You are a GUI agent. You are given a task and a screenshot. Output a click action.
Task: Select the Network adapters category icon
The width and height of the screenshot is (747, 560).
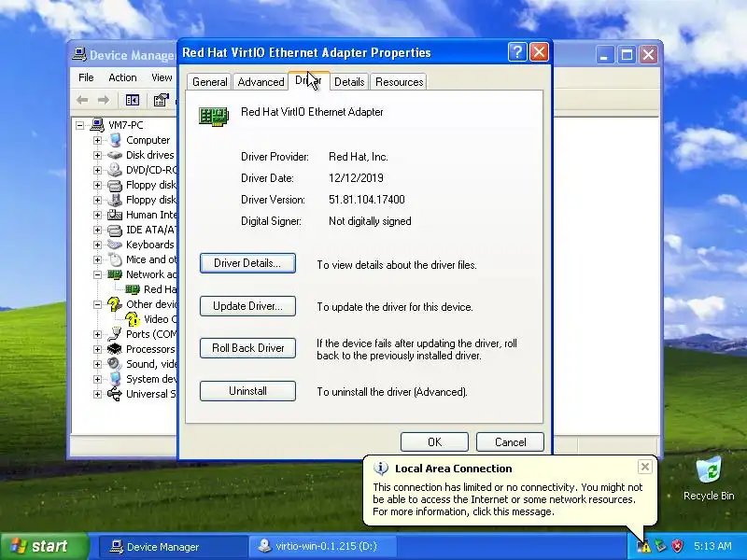coord(115,274)
